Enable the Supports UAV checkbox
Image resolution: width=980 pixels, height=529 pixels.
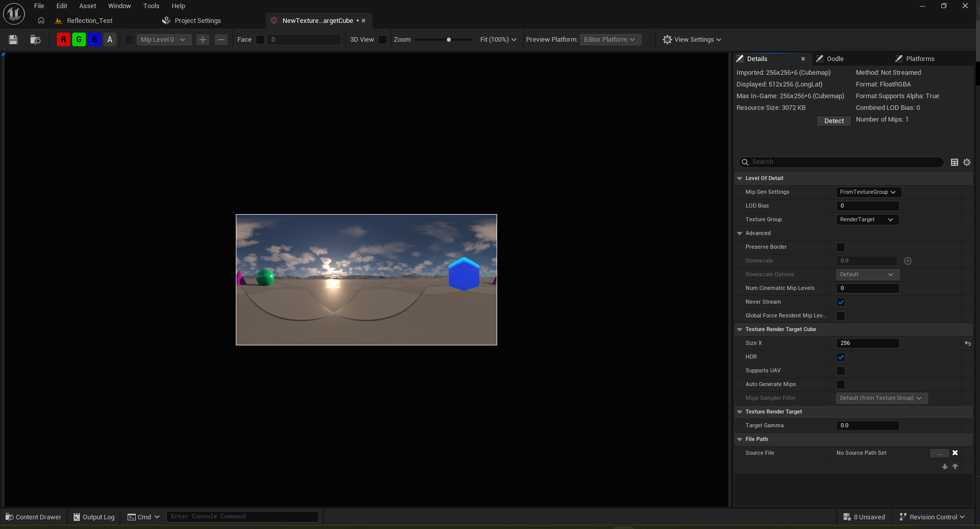point(841,371)
